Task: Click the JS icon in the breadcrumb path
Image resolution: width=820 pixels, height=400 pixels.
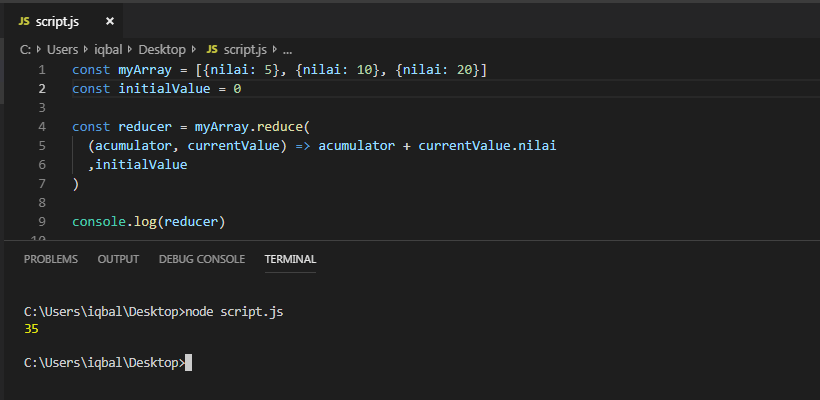Action: point(211,48)
